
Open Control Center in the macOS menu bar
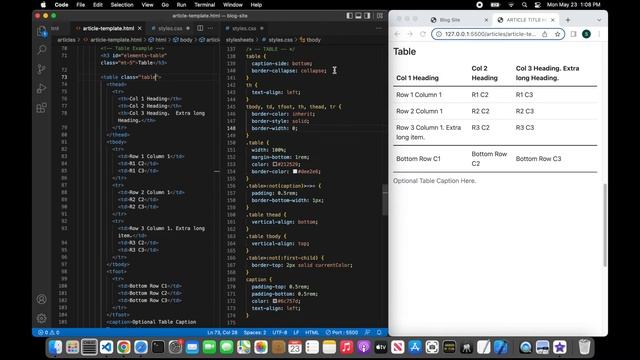point(538,5)
